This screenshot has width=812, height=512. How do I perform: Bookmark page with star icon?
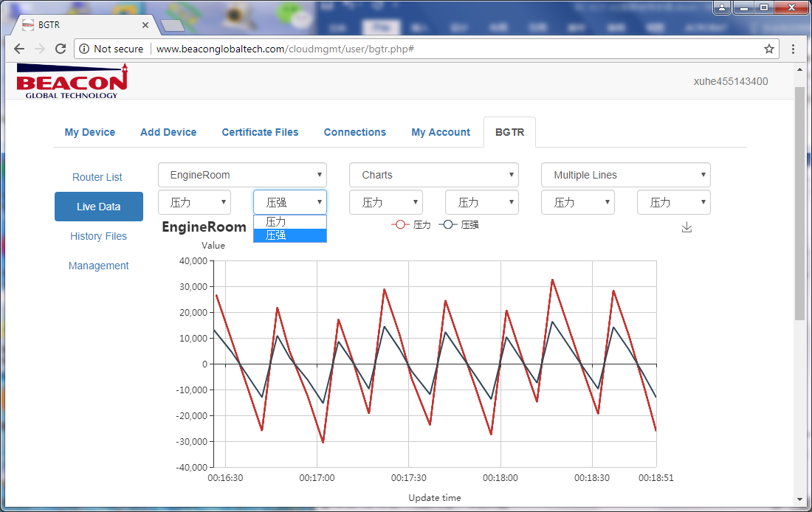click(x=769, y=49)
